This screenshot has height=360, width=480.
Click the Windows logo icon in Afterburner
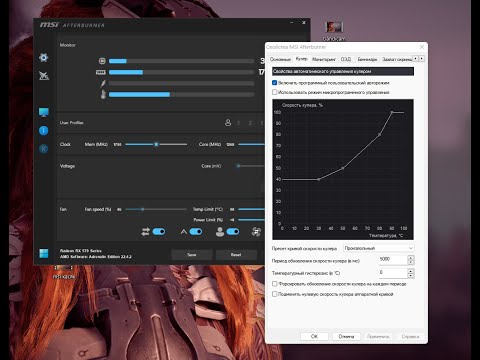click(44, 253)
